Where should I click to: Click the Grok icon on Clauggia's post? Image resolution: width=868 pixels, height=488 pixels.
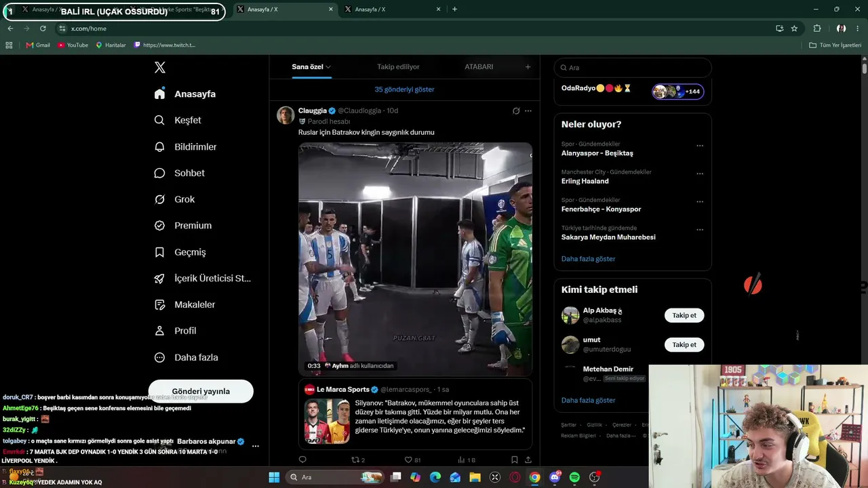click(x=516, y=110)
